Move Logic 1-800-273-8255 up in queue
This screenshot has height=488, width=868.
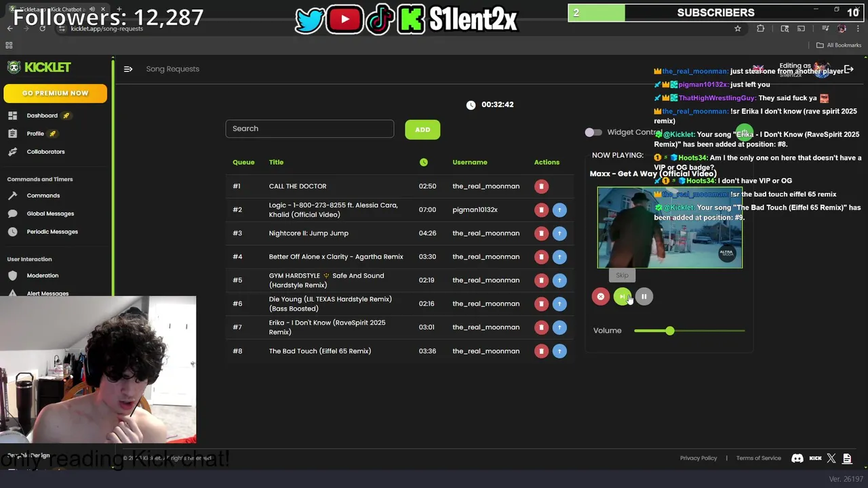point(559,210)
